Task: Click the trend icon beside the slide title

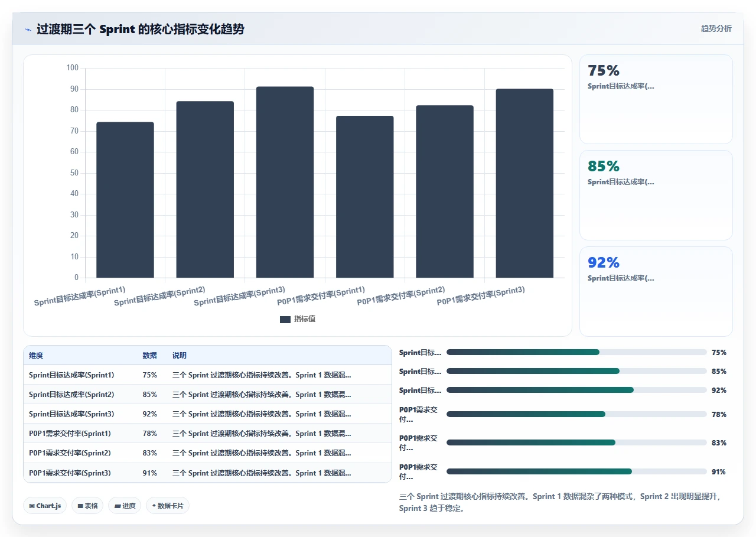Action: [28, 30]
